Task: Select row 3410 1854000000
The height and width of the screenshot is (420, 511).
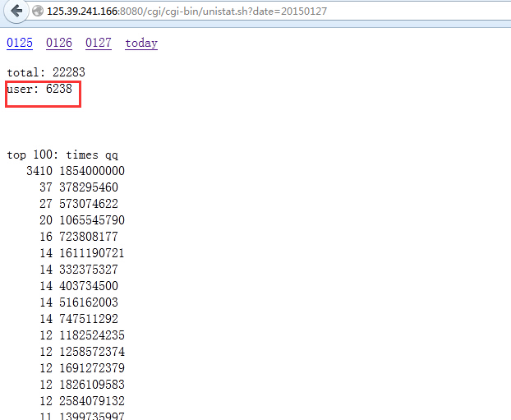Action: [x=76, y=171]
